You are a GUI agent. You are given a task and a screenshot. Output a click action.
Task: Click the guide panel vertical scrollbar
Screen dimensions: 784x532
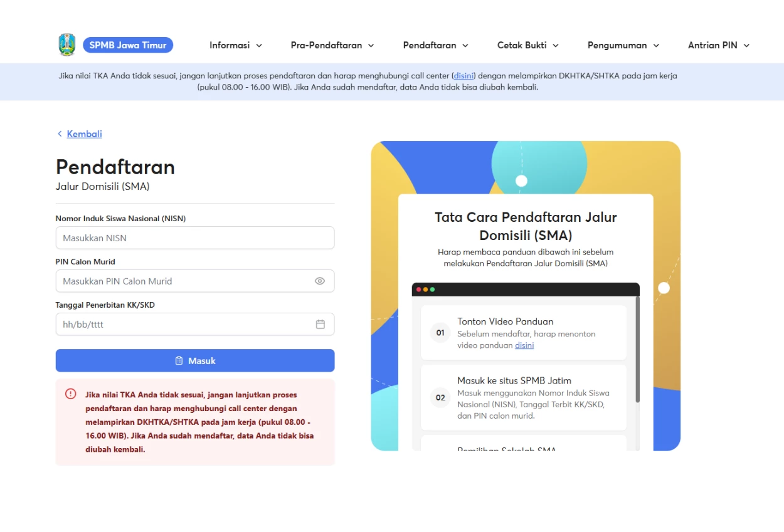point(638,350)
